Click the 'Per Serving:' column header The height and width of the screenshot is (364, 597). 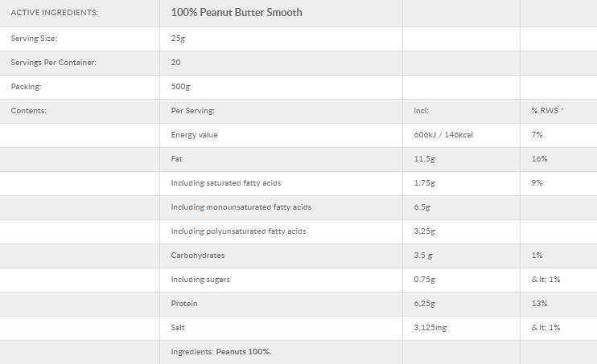(193, 111)
